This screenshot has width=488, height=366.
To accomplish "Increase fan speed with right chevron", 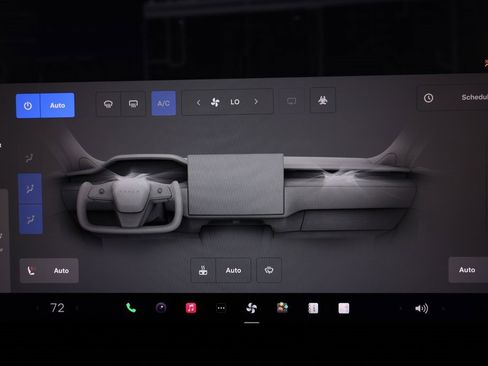I will point(256,101).
